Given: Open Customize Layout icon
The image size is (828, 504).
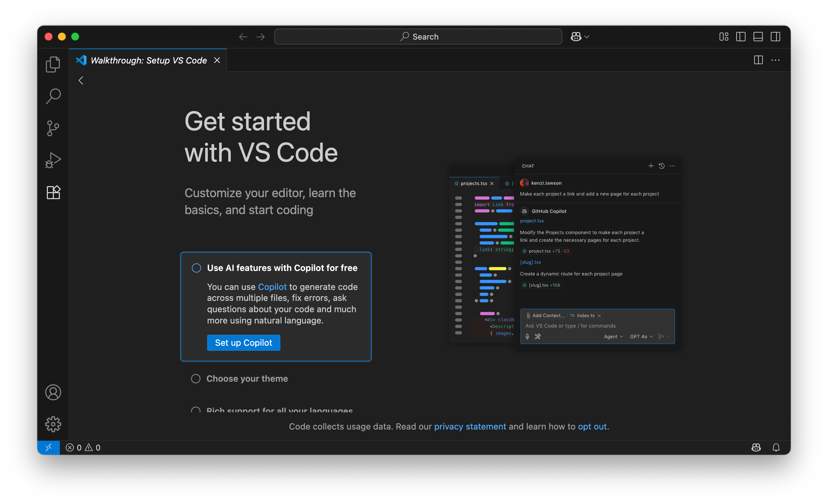Looking at the screenshot, I should (x=724, y=37).
